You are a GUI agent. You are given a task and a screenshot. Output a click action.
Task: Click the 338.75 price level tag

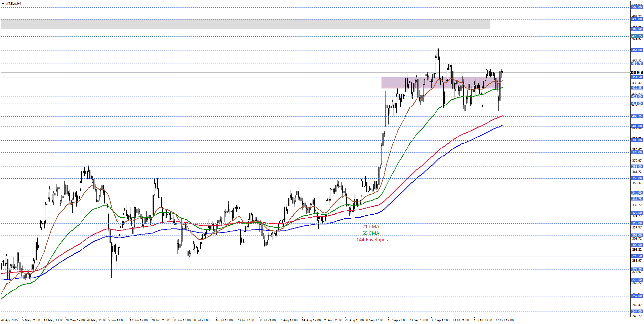(x=637, y=199)
